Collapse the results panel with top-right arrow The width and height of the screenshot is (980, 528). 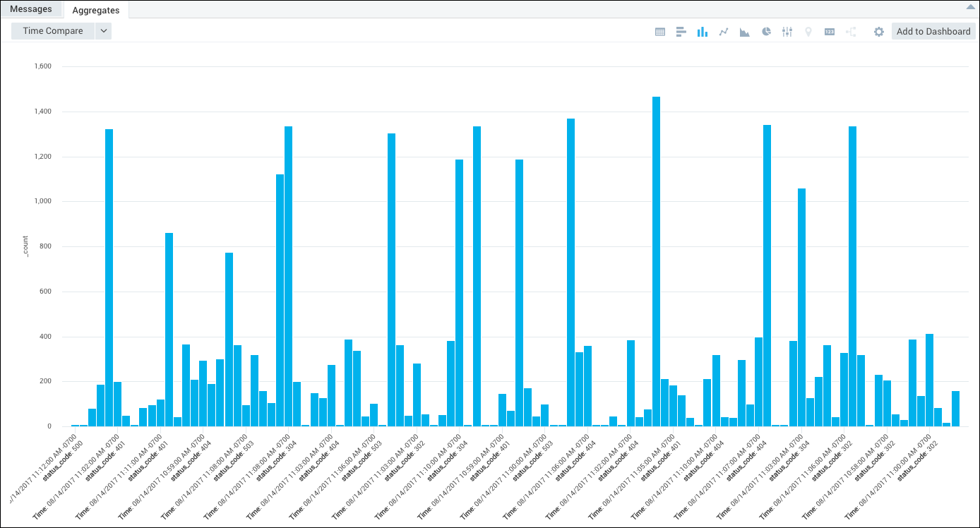coord(970,7)
